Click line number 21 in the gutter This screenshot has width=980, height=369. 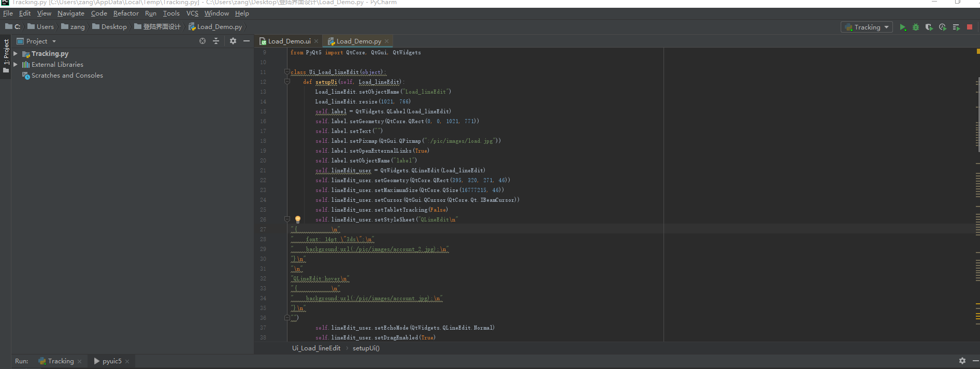[x=263, y=170]
